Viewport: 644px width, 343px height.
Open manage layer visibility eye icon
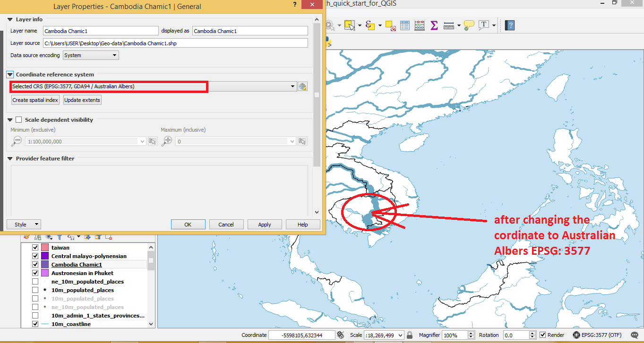pos(49,237)
